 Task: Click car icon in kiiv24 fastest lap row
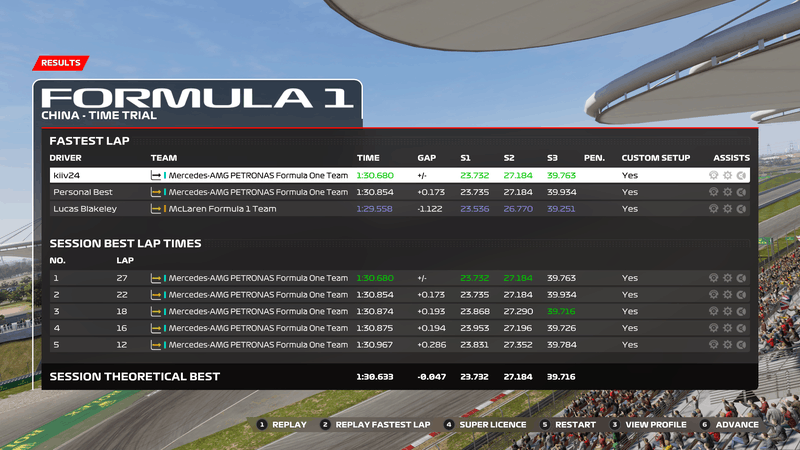click(x=156, y=176)
